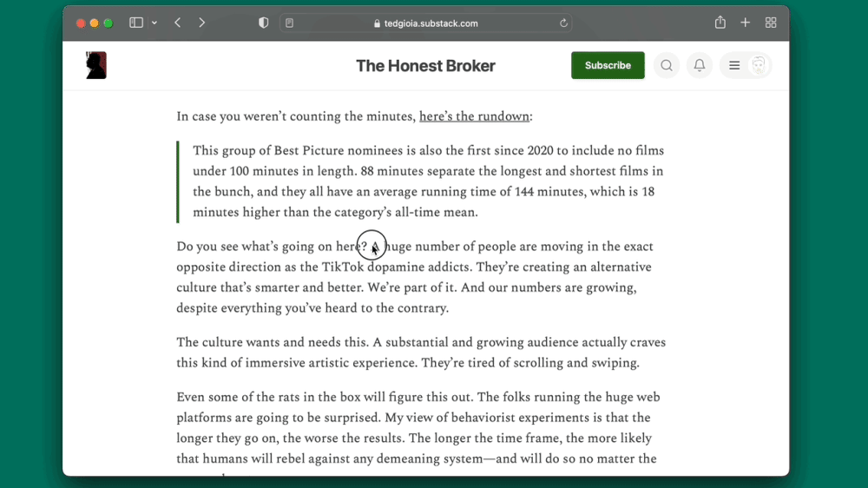Open the Substack search icon
The height and width of the screenshot is (488, 868).
click(667, 65)
